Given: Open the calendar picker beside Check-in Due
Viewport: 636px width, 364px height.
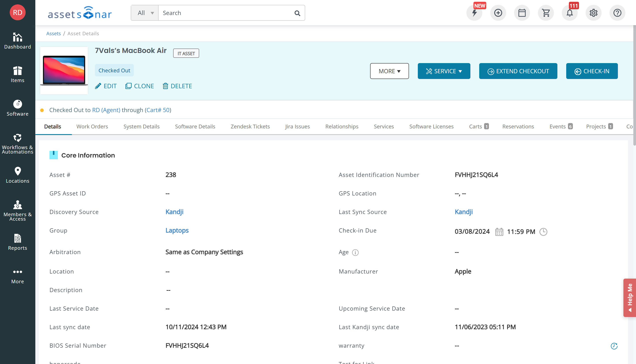Looking at the screenshot, I should (x=499, y=232).
